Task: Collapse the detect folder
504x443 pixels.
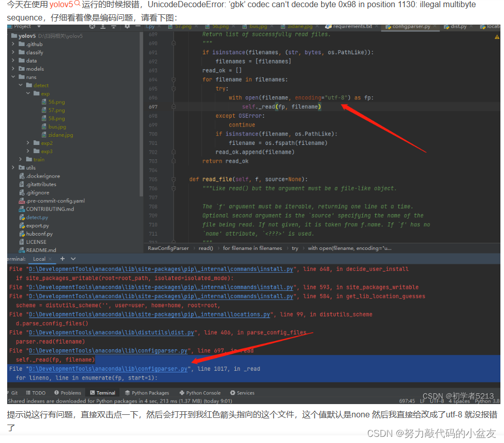Action: (x=21, y=85)
